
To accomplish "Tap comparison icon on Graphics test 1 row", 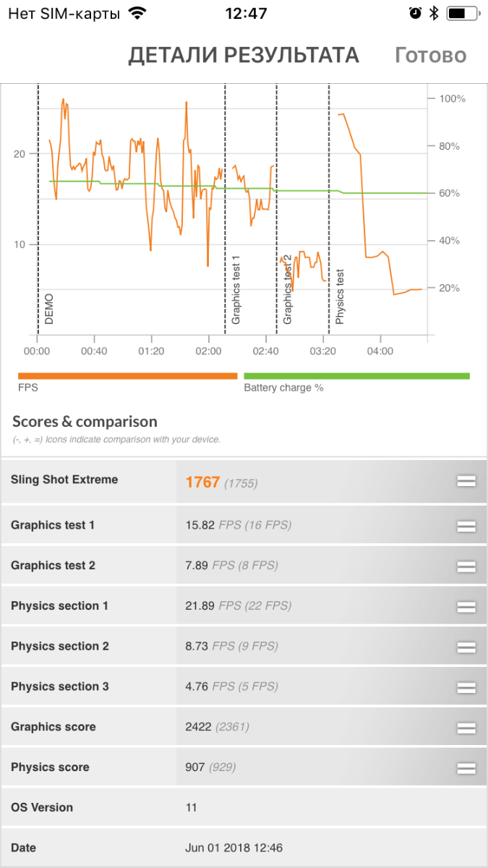I will click(466, 526).
